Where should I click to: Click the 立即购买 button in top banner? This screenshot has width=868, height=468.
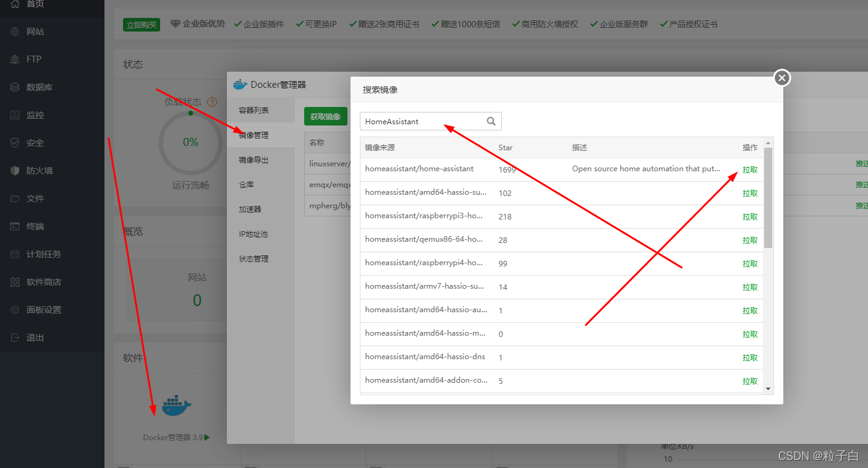pyautogui.click(x=142, y=25)
